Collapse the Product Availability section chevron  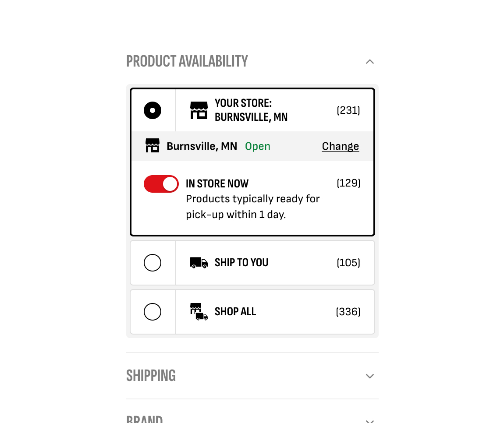point(369,61)
